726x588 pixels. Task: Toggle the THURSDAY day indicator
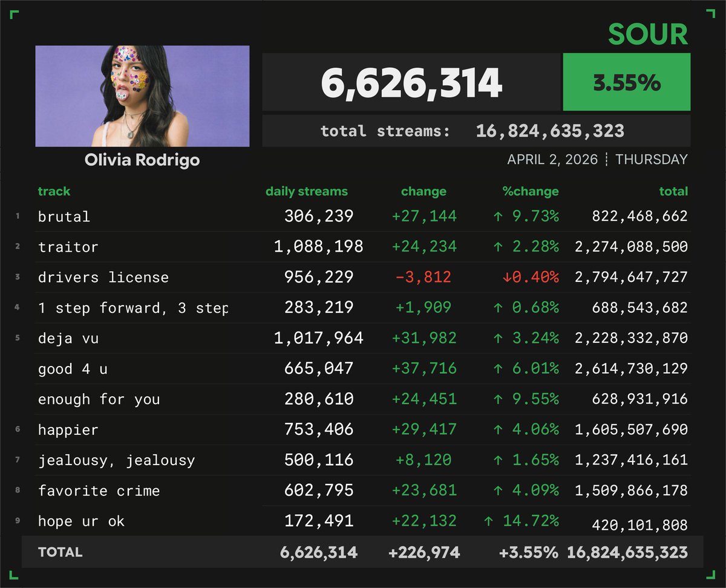(x=651, y=159)
